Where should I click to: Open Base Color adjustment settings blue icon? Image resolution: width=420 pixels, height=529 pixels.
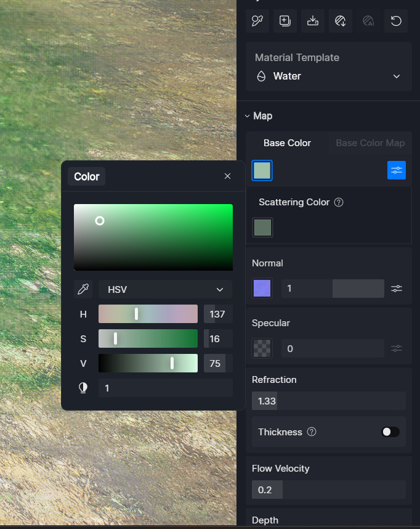[397, 170]
